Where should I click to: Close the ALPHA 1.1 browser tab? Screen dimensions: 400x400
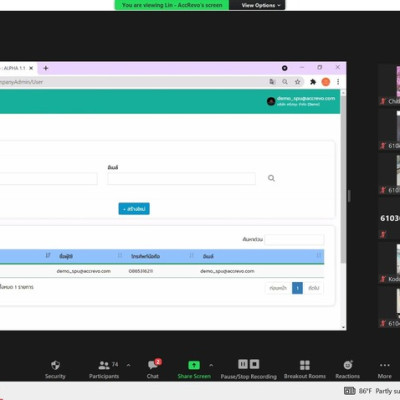click(x=31, y=68)
